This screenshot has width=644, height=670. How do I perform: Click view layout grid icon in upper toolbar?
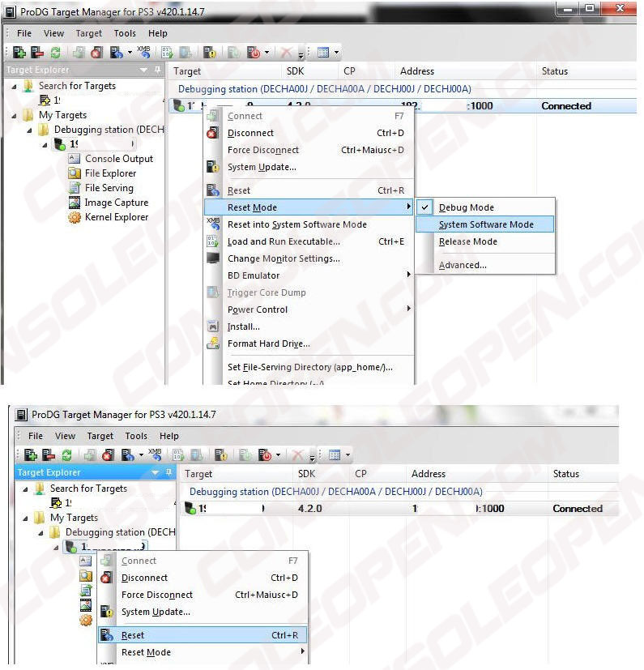click(x=323, y=53)
